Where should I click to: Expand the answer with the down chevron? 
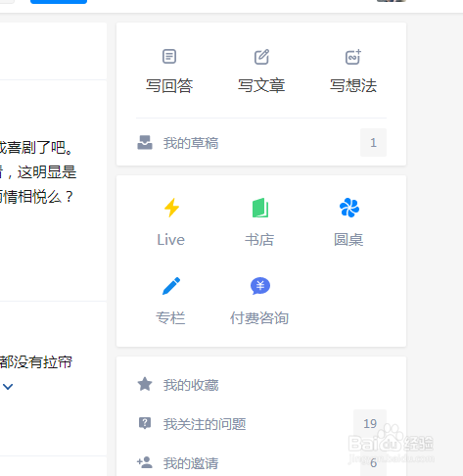(x=8, y=387)
